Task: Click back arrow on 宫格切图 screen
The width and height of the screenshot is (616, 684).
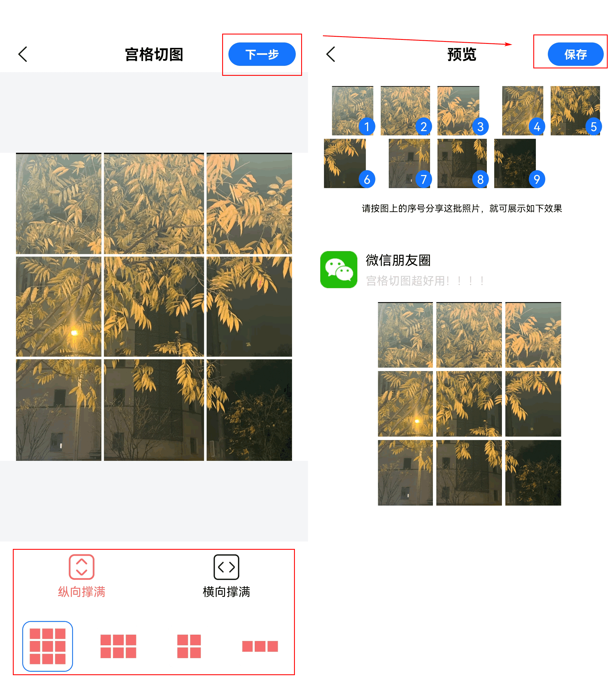Action: point(23,54)
